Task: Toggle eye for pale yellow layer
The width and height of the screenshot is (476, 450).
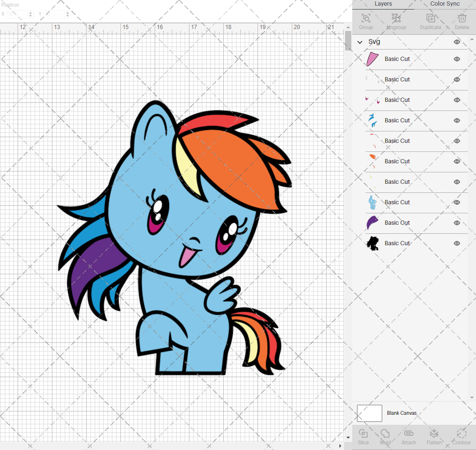Action: click(x=456, y=182)
